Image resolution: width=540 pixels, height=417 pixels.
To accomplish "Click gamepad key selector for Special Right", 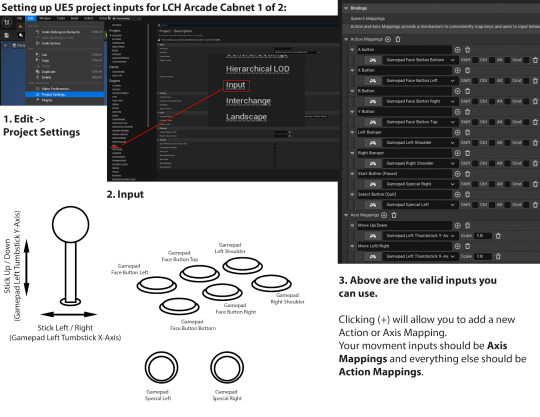I will pyautogui.click(x=373, y=184).
